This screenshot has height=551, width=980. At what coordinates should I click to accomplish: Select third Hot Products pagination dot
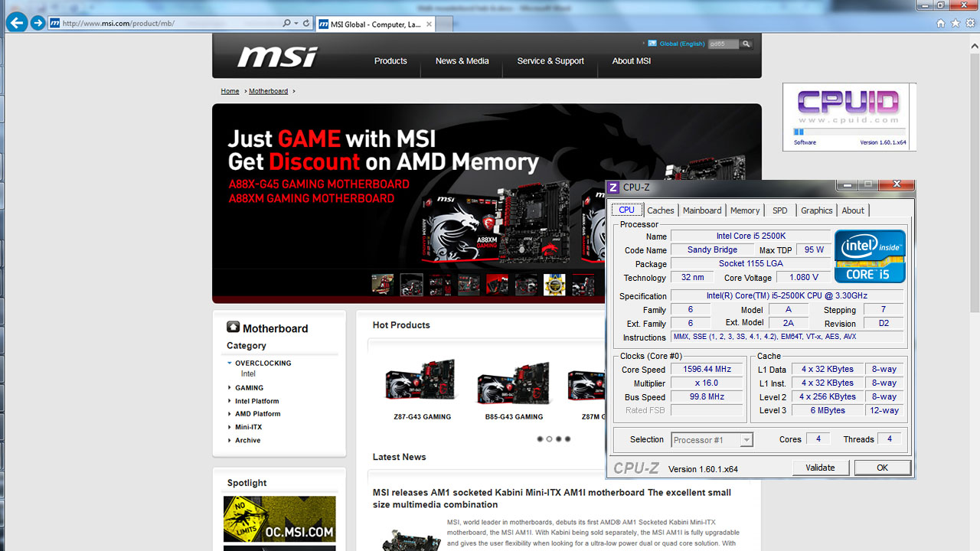(558, 439)
